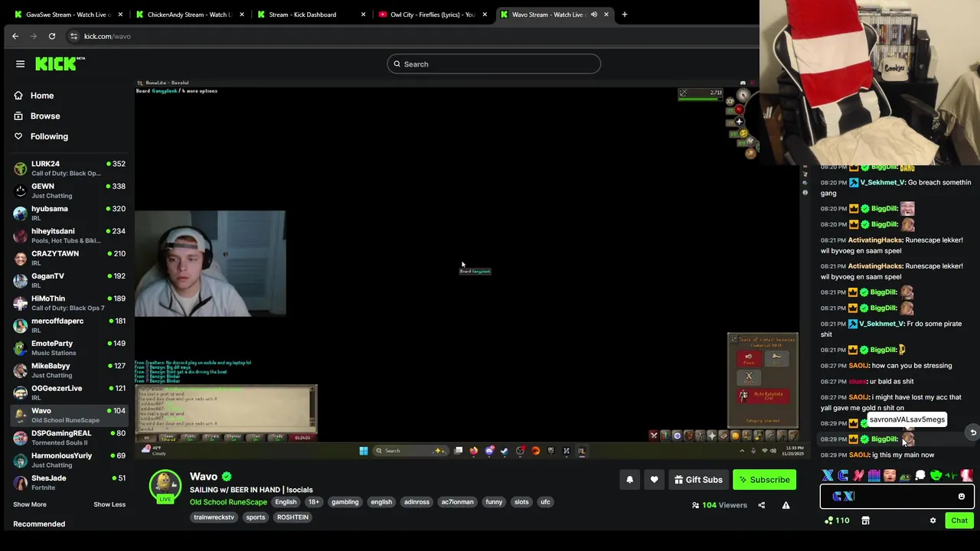The height and width of the screenshot is (551, 980).
Task: Click the chat message input box
Action: pyautogui.click(x=896, y=497)
